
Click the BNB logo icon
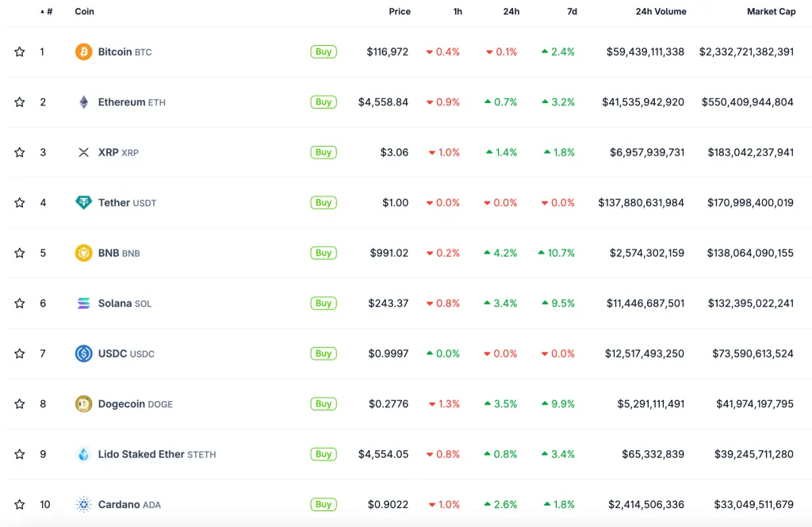[x=83, y=253]
